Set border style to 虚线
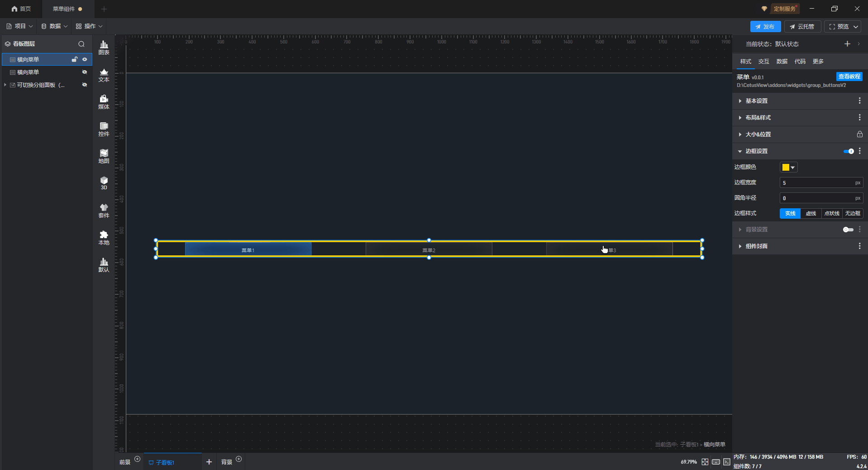Screen dimensions: 868x470 click(x=811, y=213)
